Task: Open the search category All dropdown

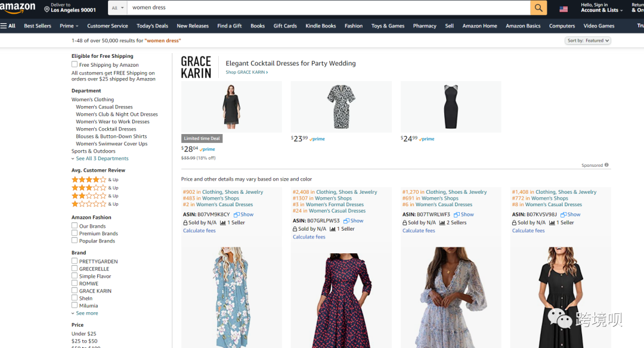Action: click(x=118, y=8)
